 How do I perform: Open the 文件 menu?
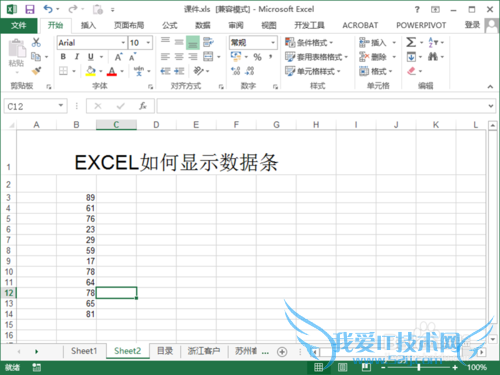pyautogui.click(x=19, y=25)
